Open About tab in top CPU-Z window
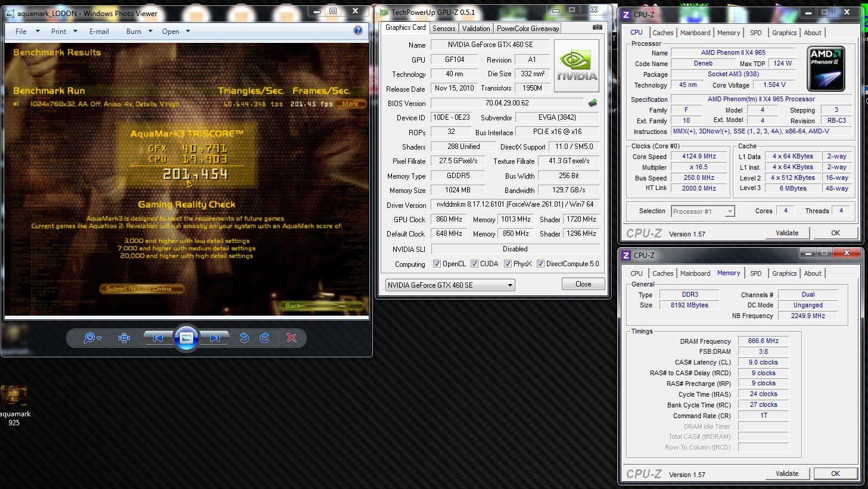The width and height of the screenshot is (868, 489). coord(813,33)
